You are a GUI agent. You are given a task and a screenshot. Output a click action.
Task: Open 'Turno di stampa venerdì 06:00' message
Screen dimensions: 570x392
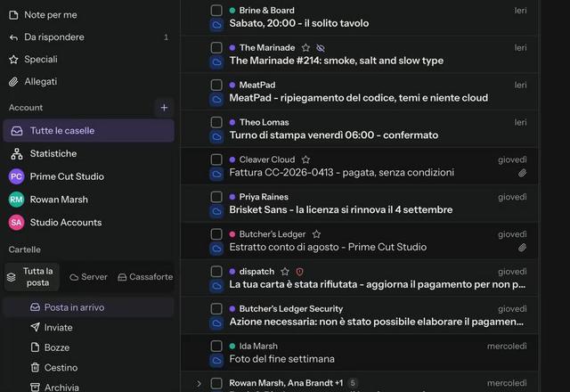tap(333, 135)
